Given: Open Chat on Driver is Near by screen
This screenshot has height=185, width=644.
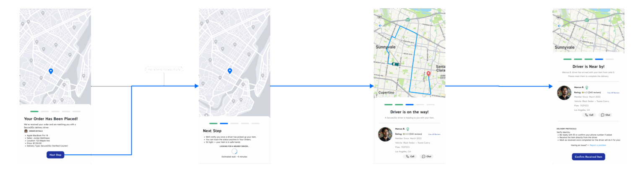Looking at the screenshot, I should [606, 115].
